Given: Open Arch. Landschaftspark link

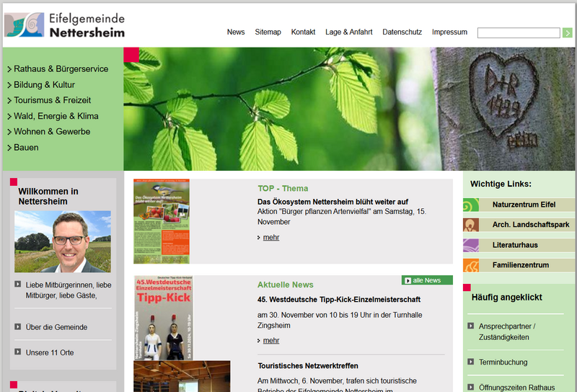Looking at the screenshot, I should pos(531,224).
